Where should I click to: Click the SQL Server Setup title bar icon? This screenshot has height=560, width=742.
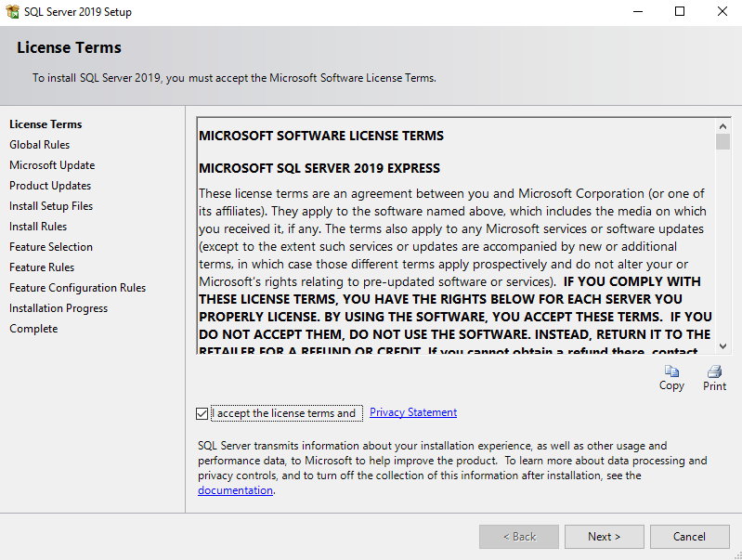click(13, 11)
